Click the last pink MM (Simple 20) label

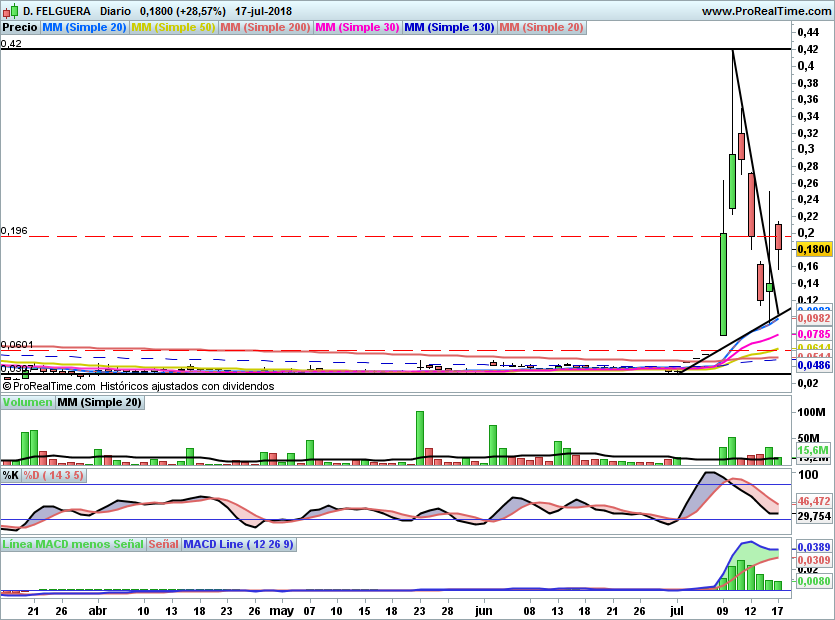click(x=542, y=27)
